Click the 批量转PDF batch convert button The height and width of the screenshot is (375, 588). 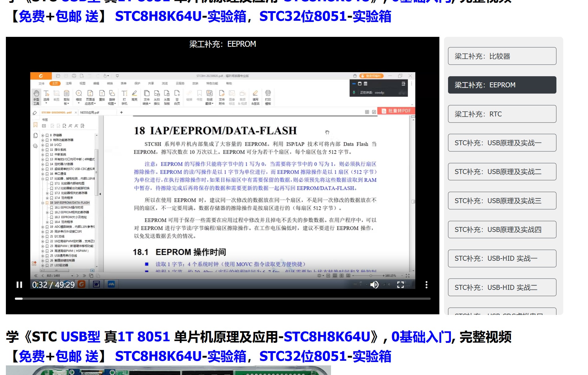click(396, 111)
